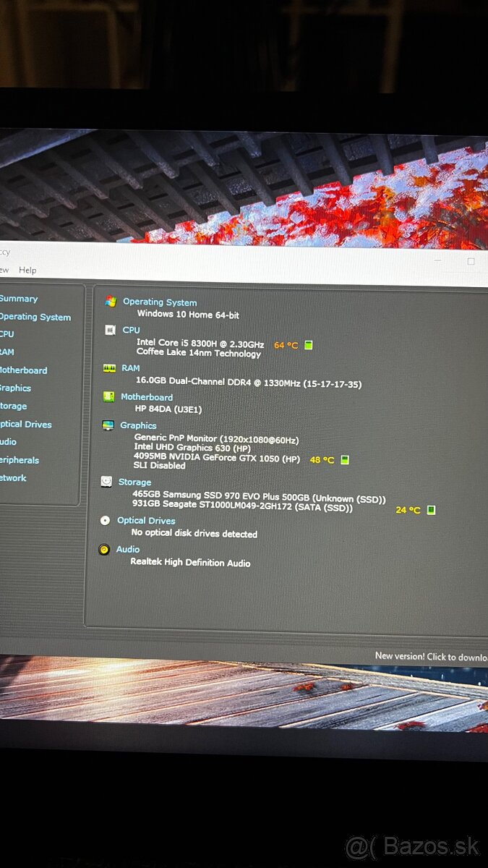Click Coffee Lake 14nm Technology text
Image resolution: width=488 pixels, height=868 pixels.
[199, 354]
